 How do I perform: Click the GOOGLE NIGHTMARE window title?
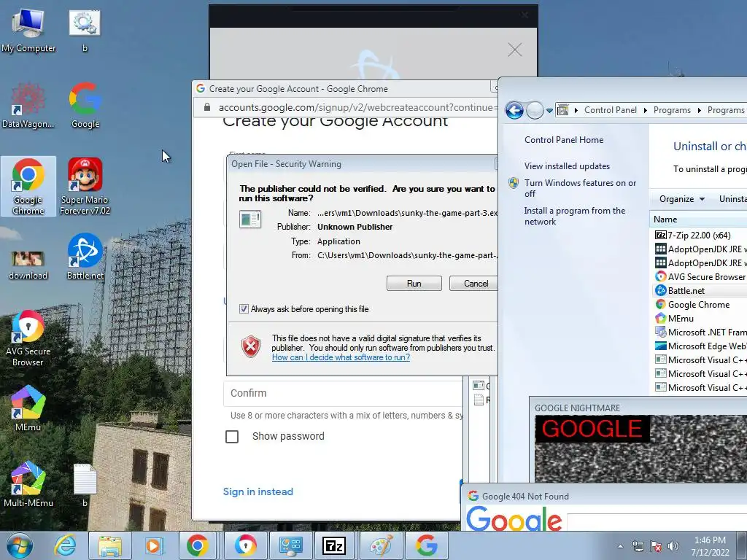[x=578, y=408]
